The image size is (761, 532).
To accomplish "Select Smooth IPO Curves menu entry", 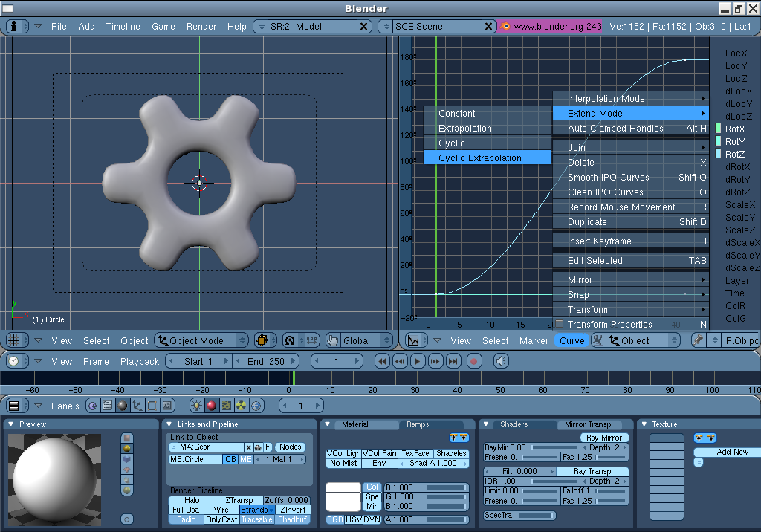I will 630,177.
